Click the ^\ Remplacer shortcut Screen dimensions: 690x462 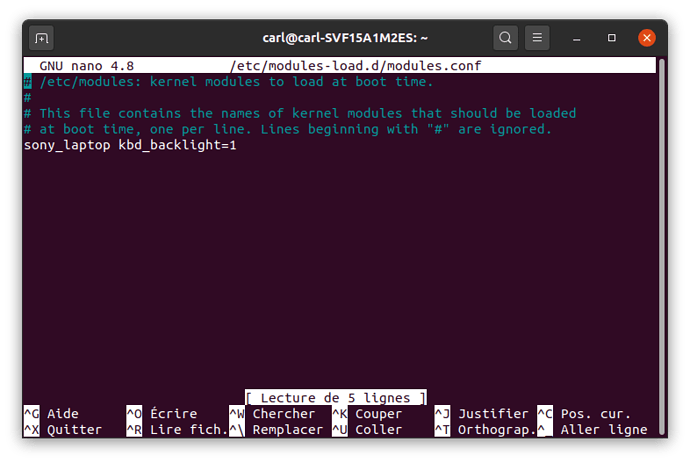pyautogui.click(x=275, y=430)
